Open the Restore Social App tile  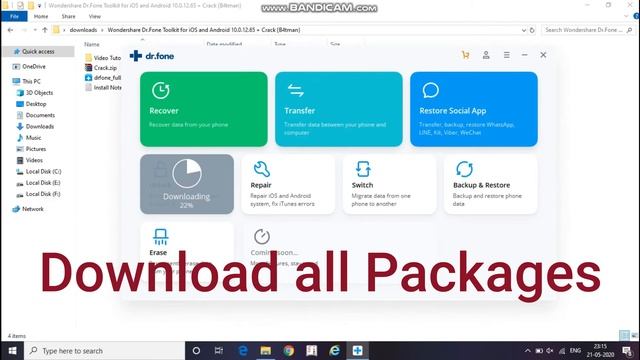coord(474,109)
